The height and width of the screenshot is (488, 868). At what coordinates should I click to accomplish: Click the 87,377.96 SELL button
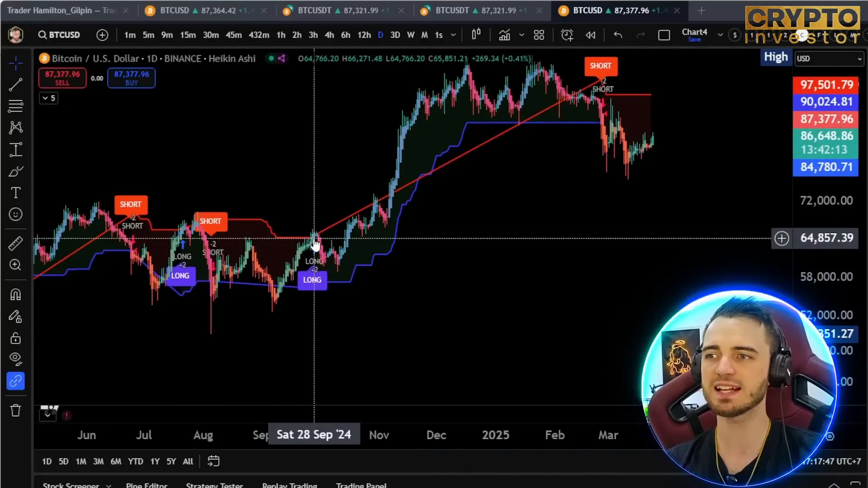[x=62, y=78]
